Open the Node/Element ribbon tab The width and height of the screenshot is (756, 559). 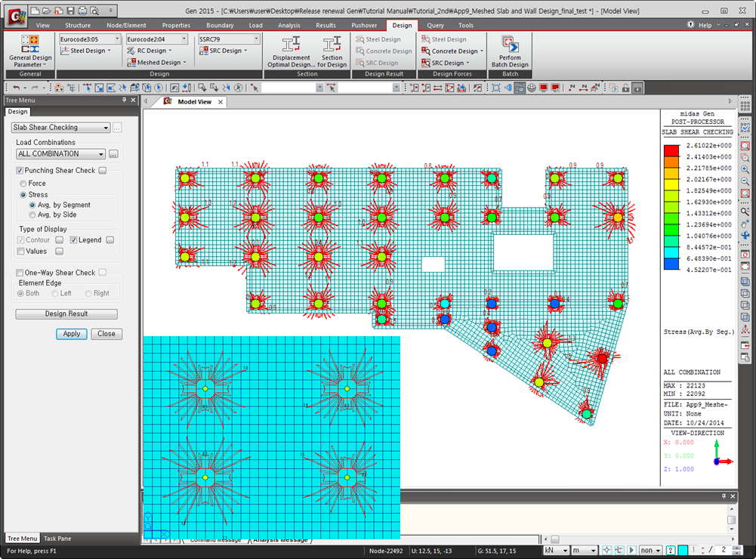(x=126, y=25)
